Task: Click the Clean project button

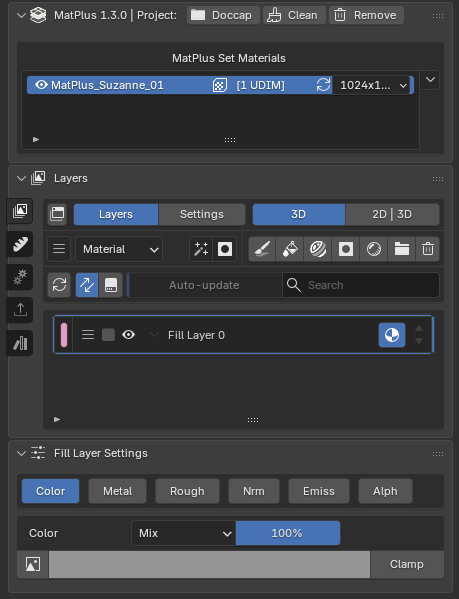Action: pyautogui.click(x=294, y=15)
